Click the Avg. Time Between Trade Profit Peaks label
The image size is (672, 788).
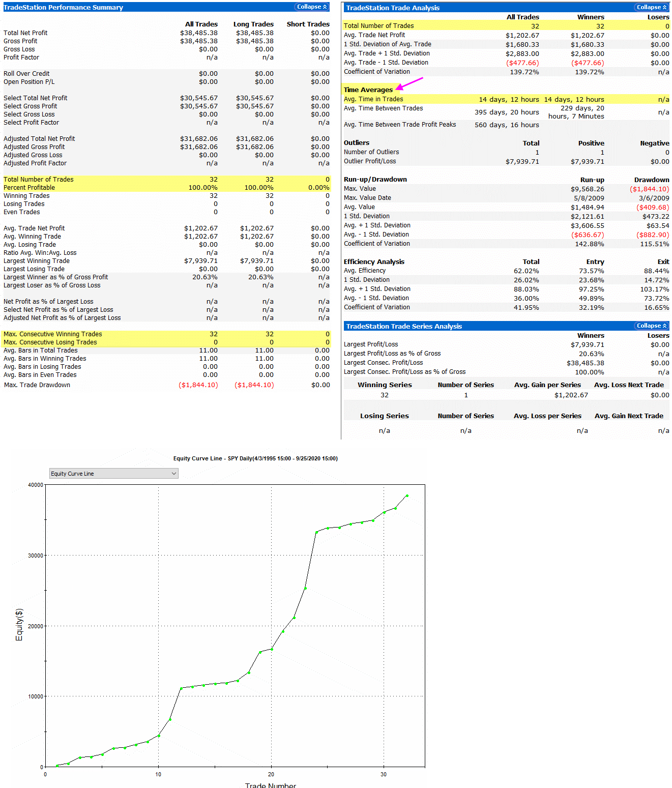[x=400, y=125]
